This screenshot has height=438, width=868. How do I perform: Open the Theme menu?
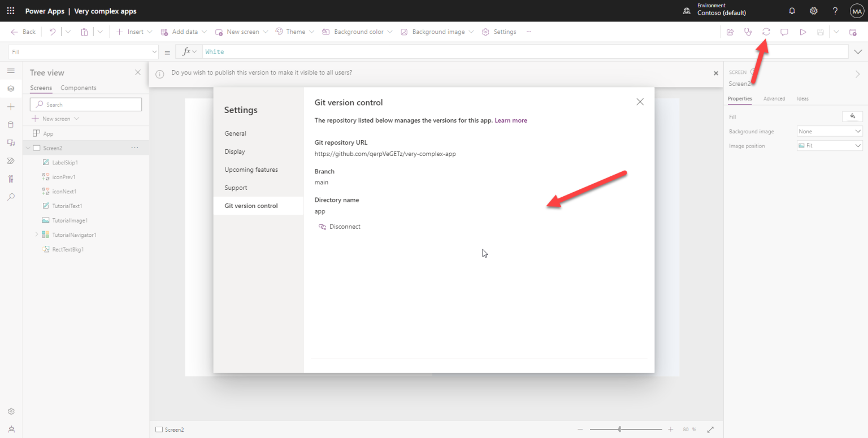point(294,32)
